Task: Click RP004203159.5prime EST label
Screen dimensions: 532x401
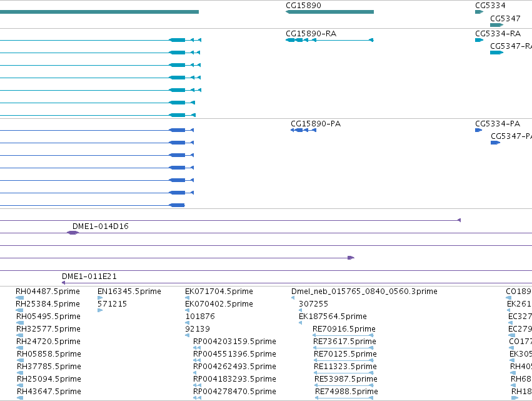Action: 234,341
